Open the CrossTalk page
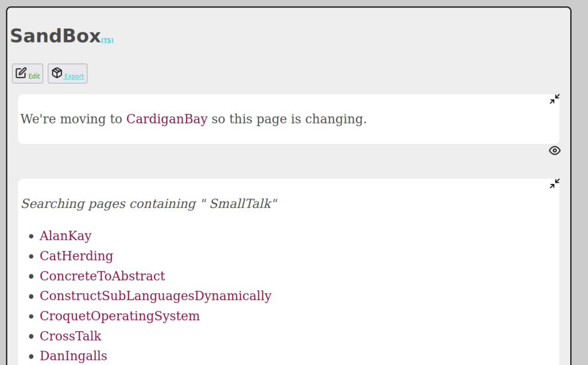 (71, 336)
